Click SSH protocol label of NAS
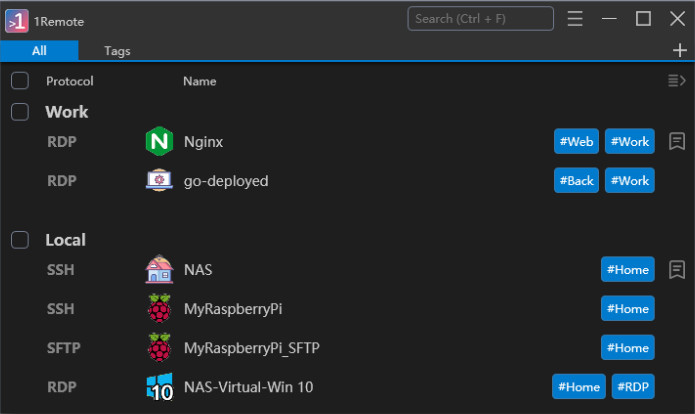Image resolution: width=695 pixels, height=414 pixels. click(x=60, y=269)
